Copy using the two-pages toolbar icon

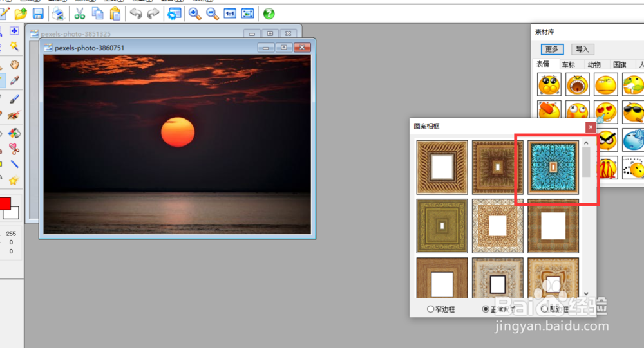coord(98,14)
